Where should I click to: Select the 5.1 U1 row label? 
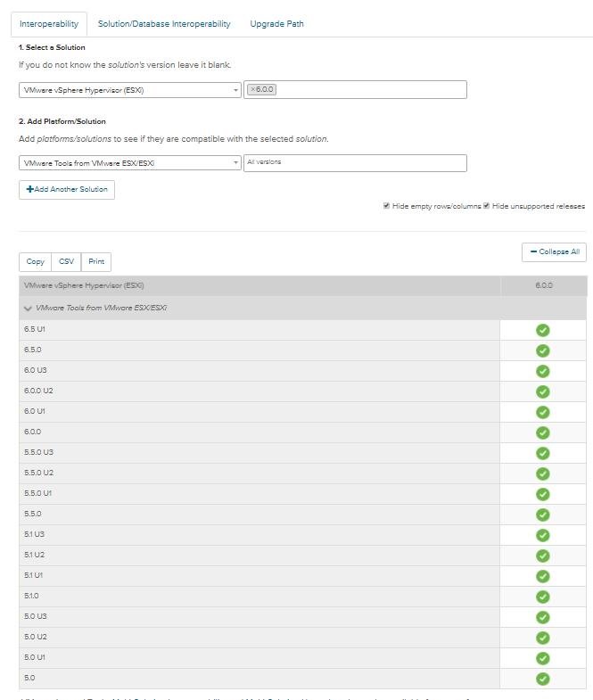tap(34, 575)
